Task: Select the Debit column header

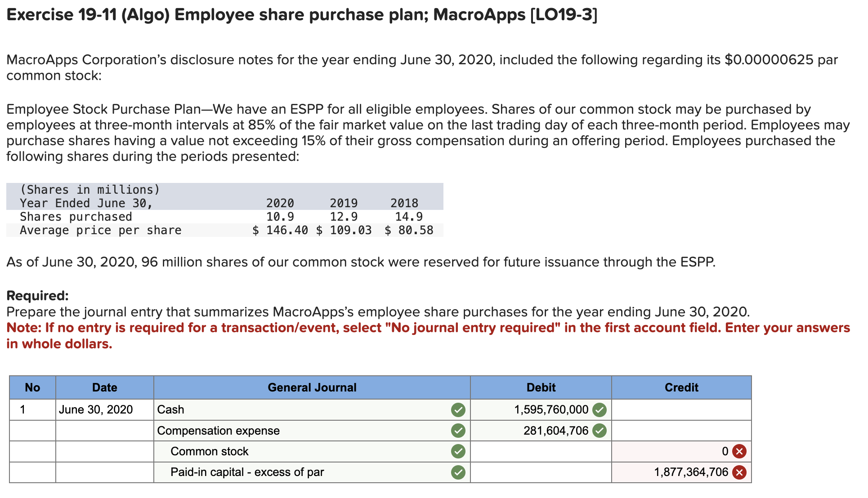Action: (540, 387)
